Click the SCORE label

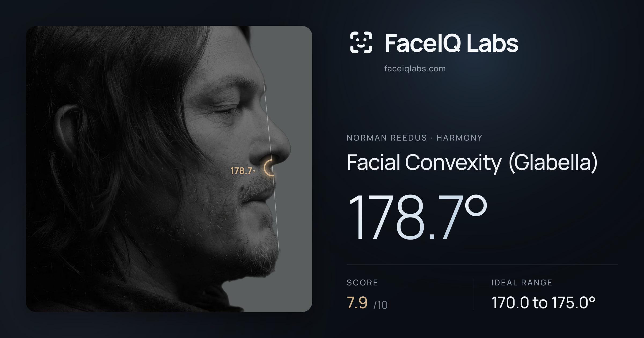click(x=362, y=282)
